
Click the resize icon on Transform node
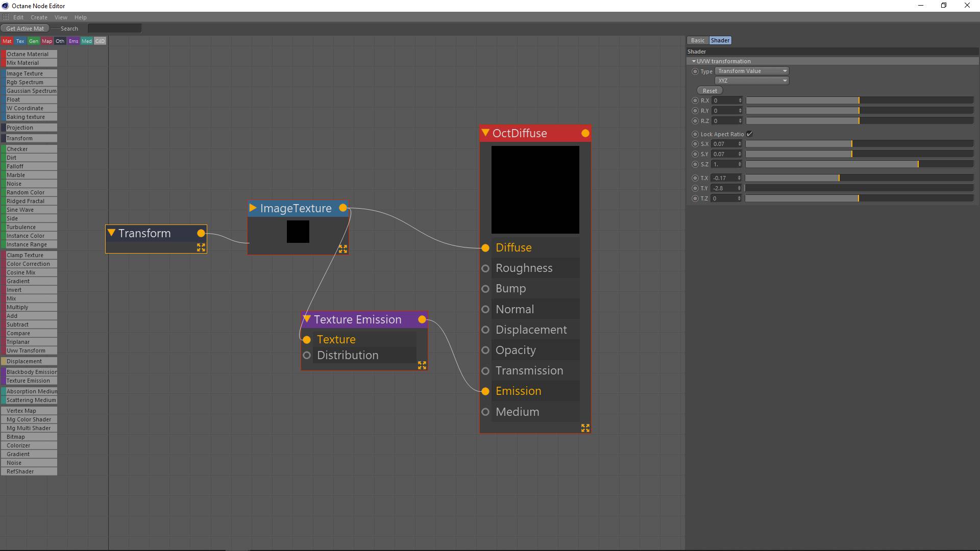point(201,247)
